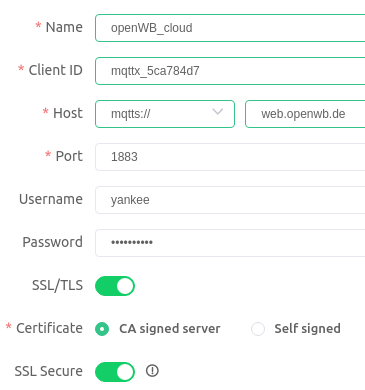Image resolution: width=365 pixels, height=390 pixels.
Task: Toggle the SSL/TLS switch
Action: click(x=115, y=286)
